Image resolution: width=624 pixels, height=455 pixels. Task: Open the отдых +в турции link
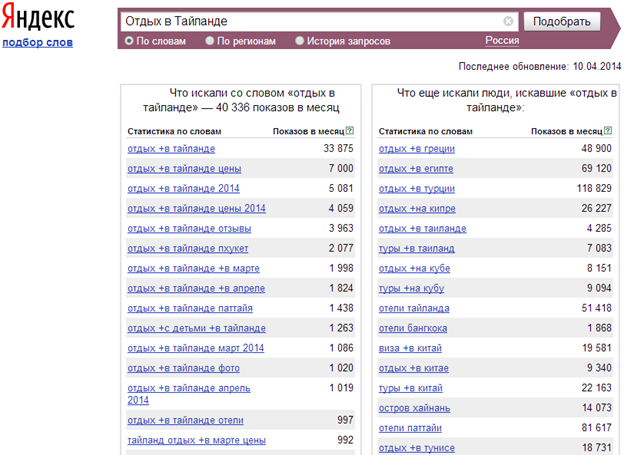tap(417, 189)
